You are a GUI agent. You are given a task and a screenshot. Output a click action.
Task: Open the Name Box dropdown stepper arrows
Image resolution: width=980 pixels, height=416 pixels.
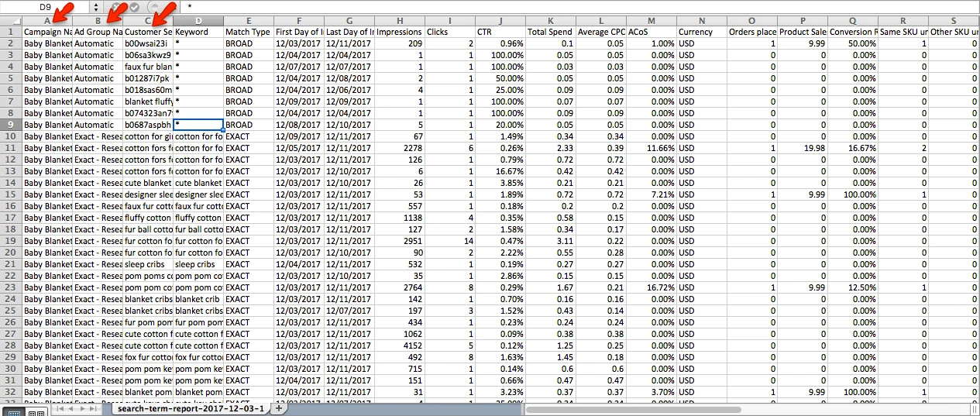(96, 6)
